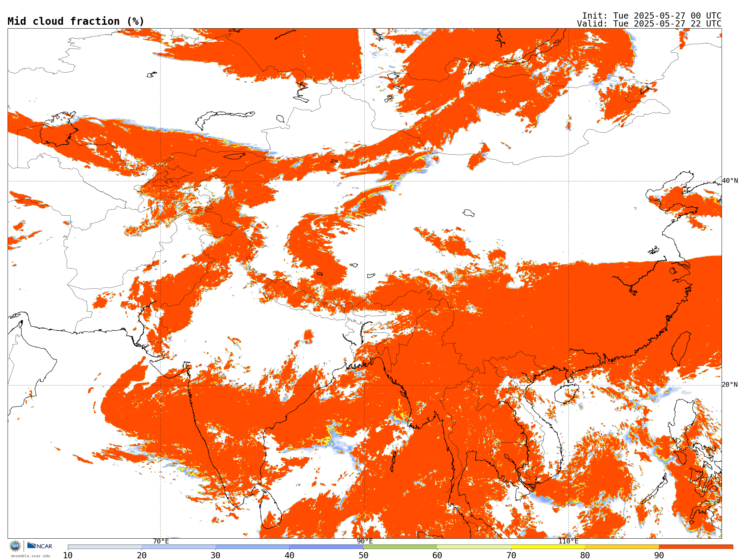
Task: Click the 90°E longitude label
Action: (x=365, y=541)
